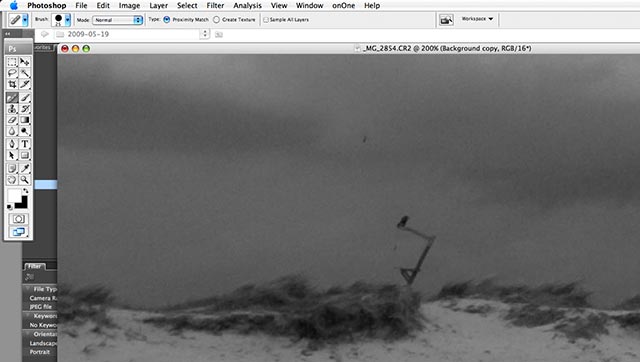Select the Magic Wand tool
640x362 pixels.
coord(25,73)
